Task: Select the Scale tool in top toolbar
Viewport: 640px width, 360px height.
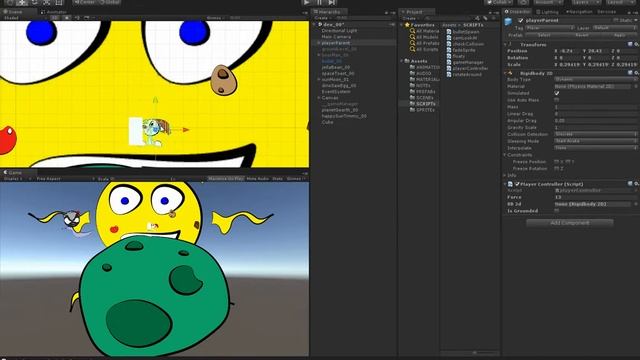Action: [47, 2]
